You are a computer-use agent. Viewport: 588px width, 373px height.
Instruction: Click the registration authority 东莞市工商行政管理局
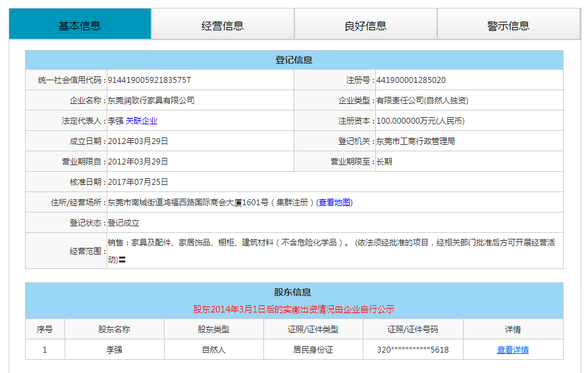[x=415, y=141]
